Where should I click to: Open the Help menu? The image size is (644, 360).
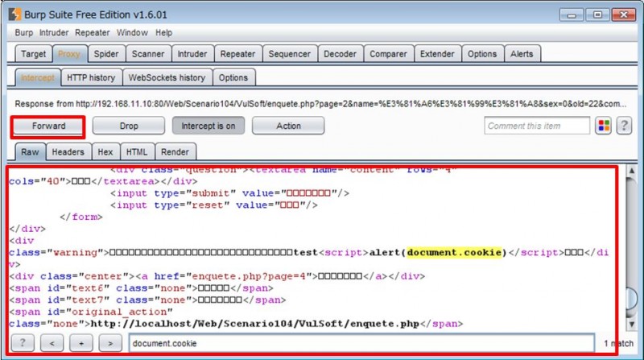click(x=164, y=32)
